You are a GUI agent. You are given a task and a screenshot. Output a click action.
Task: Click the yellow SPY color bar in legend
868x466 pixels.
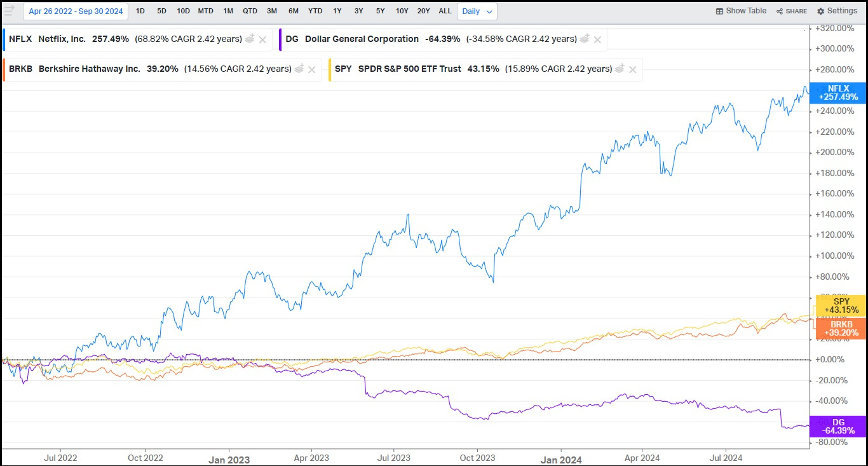coord(330,69)
